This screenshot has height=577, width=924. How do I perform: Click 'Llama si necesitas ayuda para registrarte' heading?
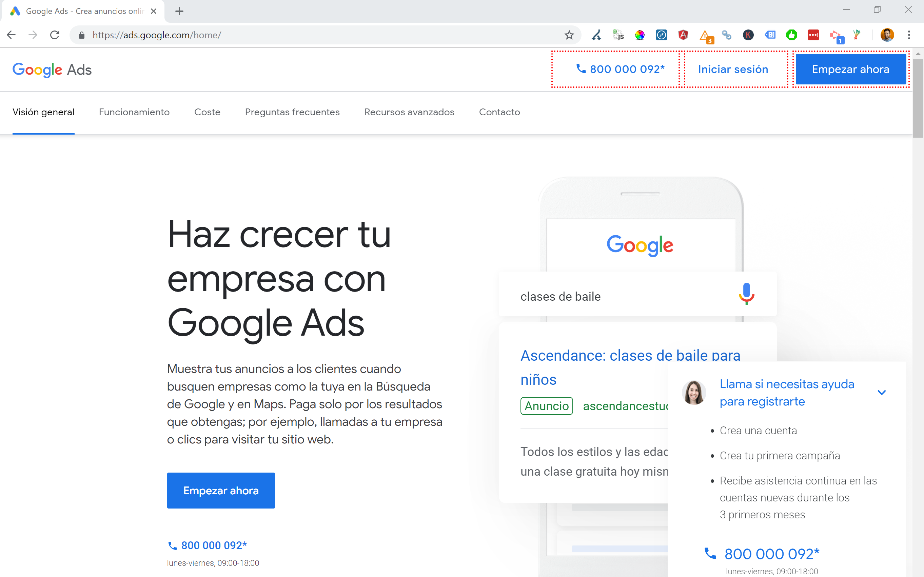click(787, 393)
